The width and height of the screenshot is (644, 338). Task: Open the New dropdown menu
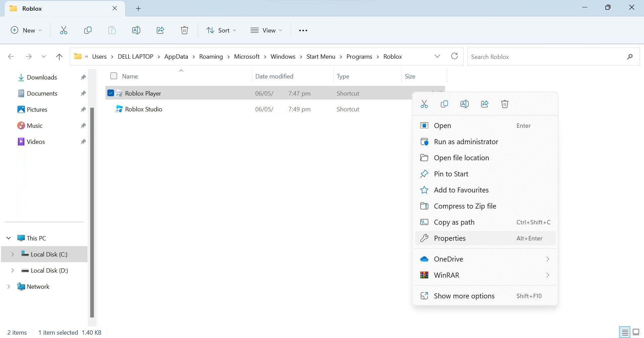(x=26, y=30)
